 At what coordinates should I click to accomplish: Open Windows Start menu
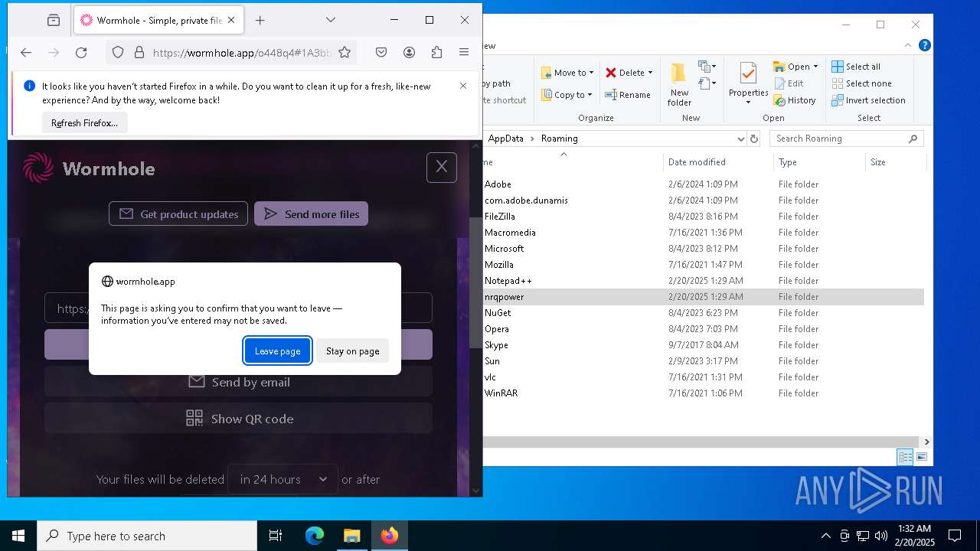[x=18, y=536]
